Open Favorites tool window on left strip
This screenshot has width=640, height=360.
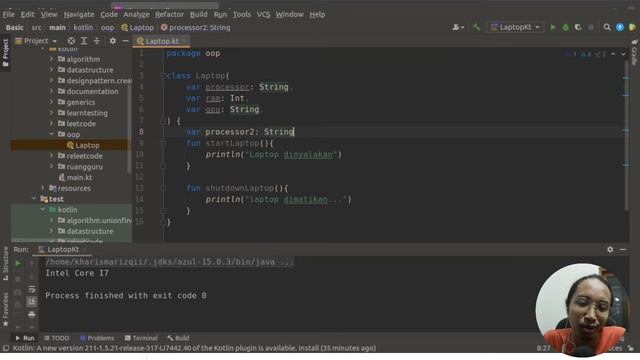(x=5, y=310)
